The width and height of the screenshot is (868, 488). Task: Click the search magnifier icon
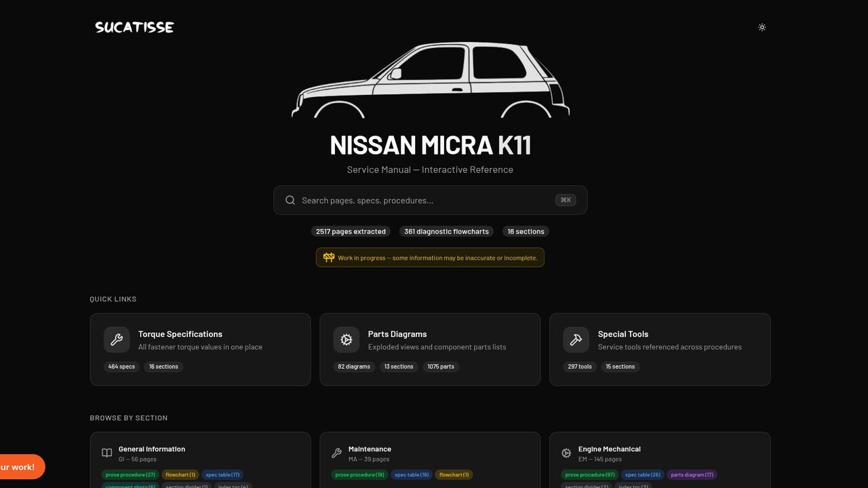pos(290,200)
